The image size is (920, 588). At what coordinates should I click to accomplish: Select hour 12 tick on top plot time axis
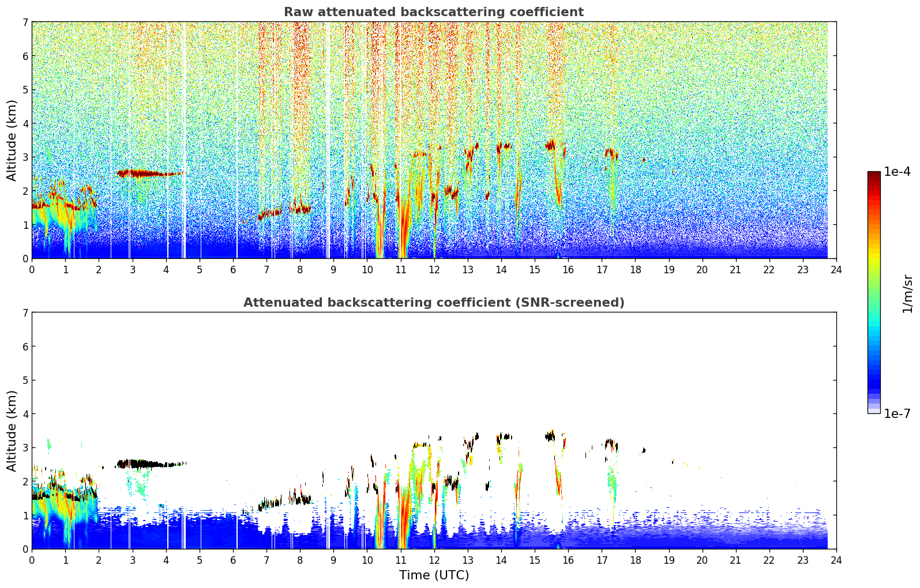coord(434,269)
